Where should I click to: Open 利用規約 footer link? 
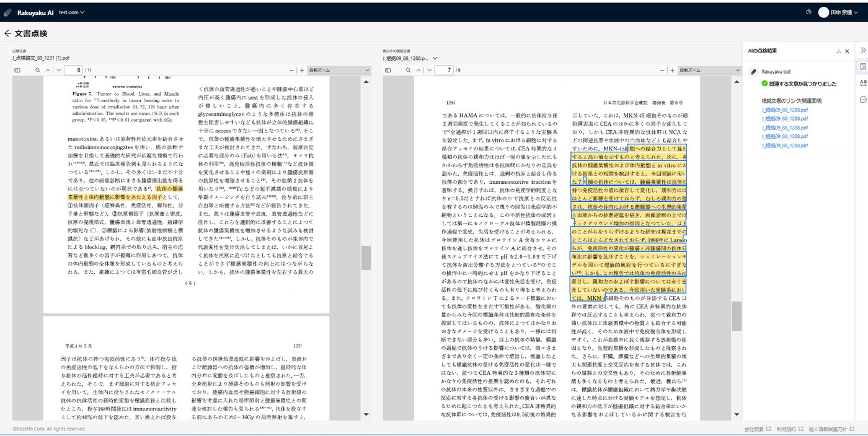click(x=789, y=429)
